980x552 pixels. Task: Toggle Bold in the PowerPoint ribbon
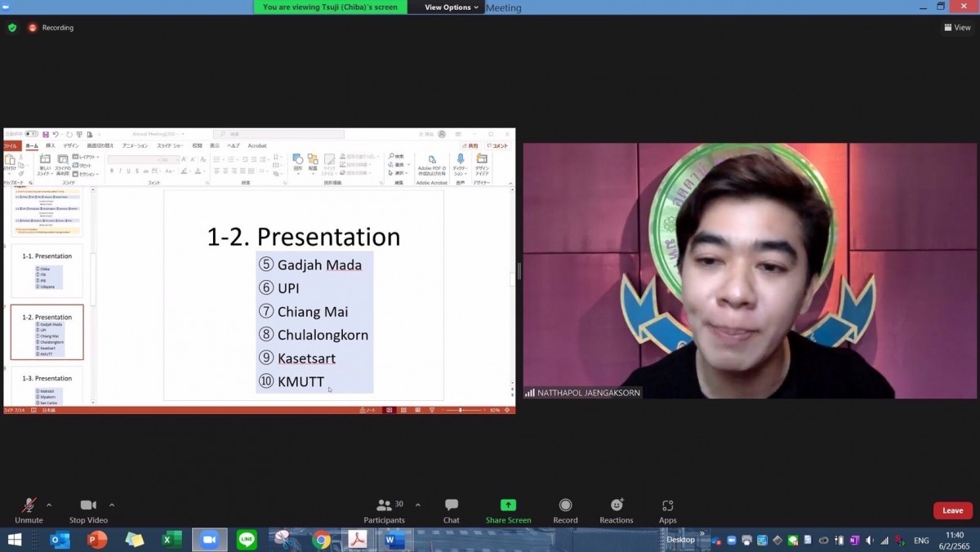point(113,171)
